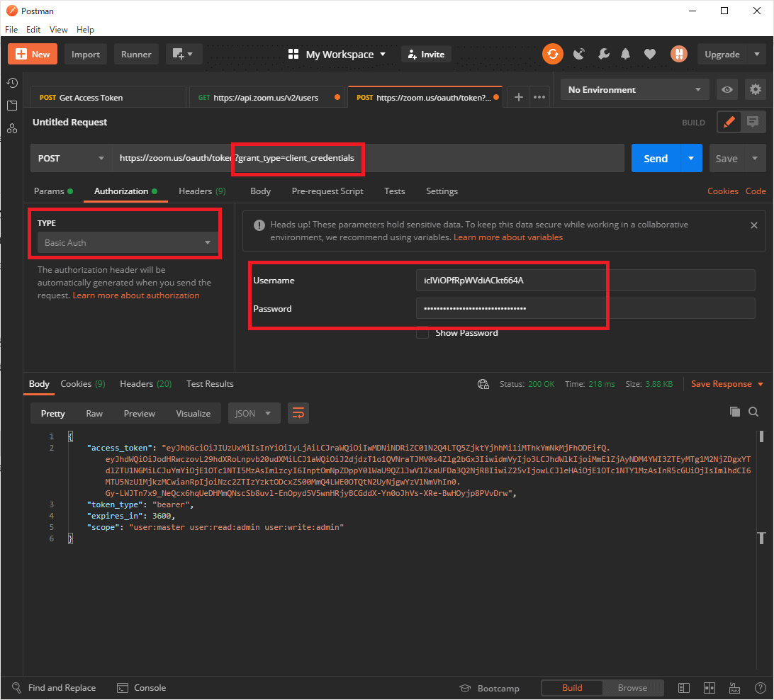This screenshot has height=700, width=774.
Task: Open the View menu
Action: [x=58, y=30]
